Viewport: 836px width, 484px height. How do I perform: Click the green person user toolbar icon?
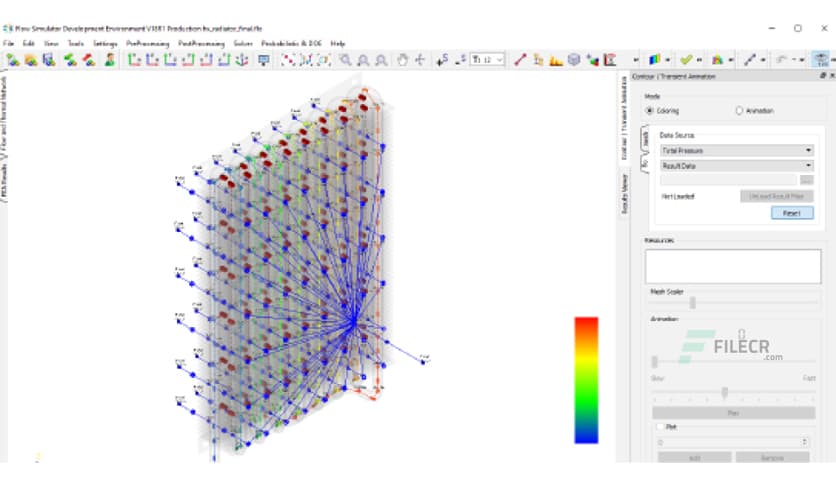point(110,60)
